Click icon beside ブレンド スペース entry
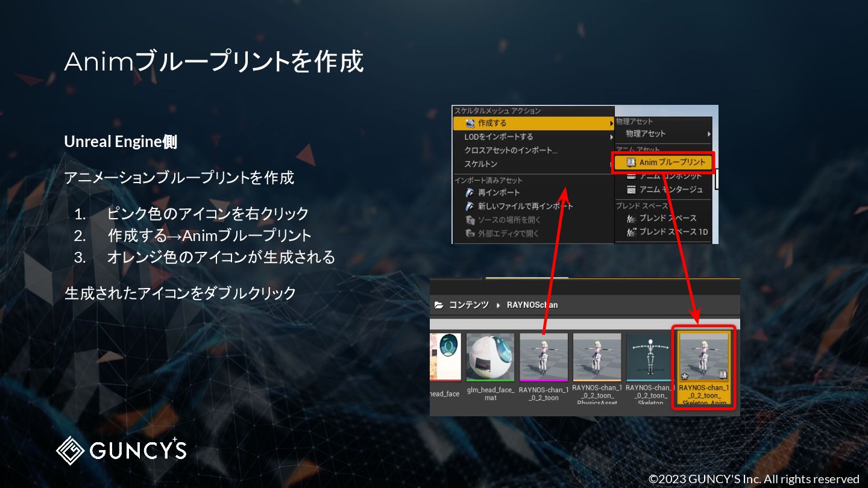868x488 pixels. (631, 218)
